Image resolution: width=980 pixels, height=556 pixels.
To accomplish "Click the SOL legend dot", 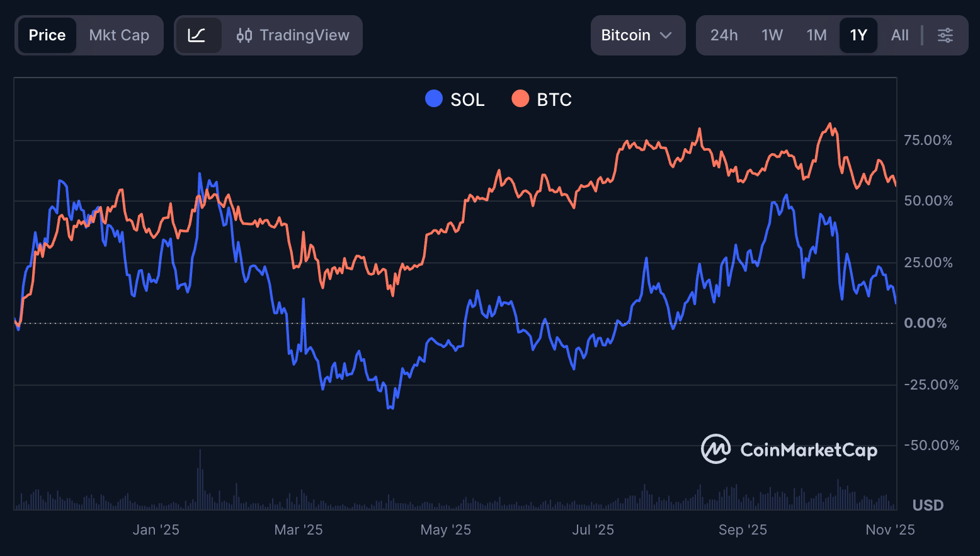I will tap(433, 98).
